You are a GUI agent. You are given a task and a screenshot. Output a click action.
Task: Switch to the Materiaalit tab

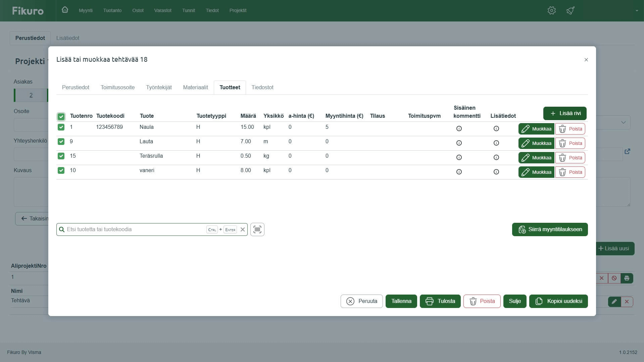[x=195, y=87]
